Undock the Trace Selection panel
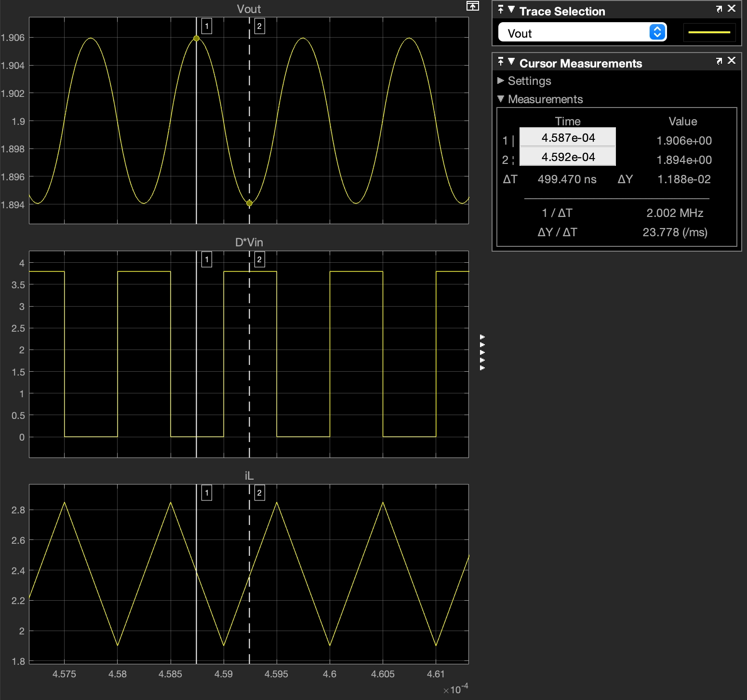Viewport: 747px width, 700px height. point(719,9)
